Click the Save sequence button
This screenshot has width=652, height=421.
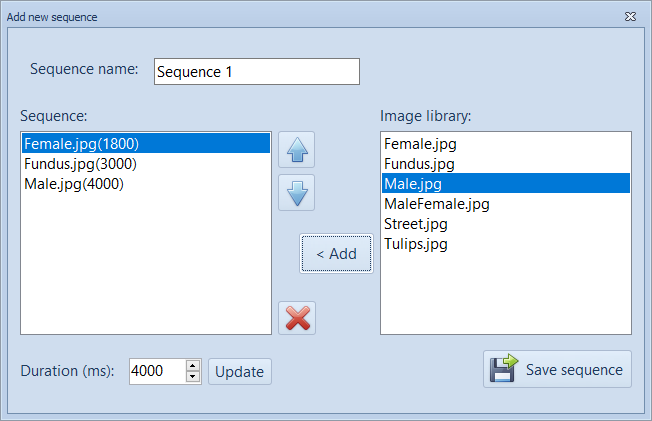557,369
